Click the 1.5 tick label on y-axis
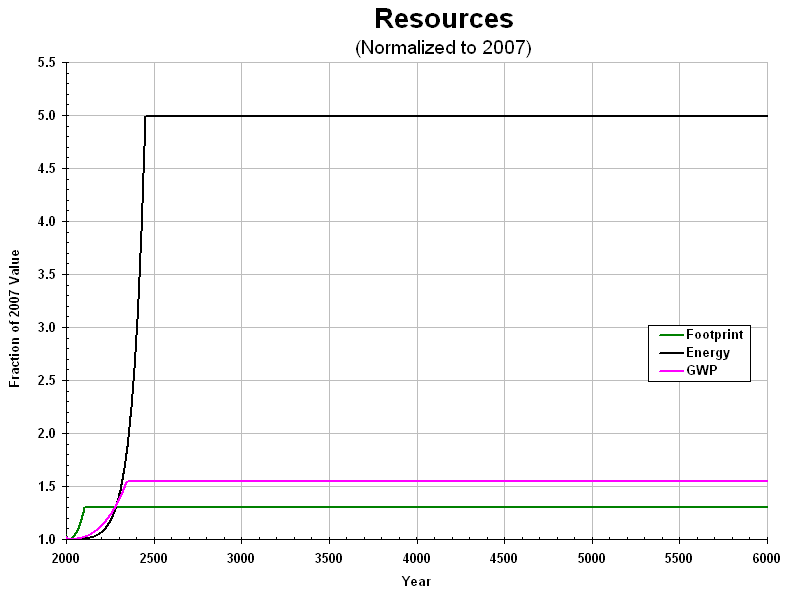Screen dimensions: 791x597 [47, 487]
